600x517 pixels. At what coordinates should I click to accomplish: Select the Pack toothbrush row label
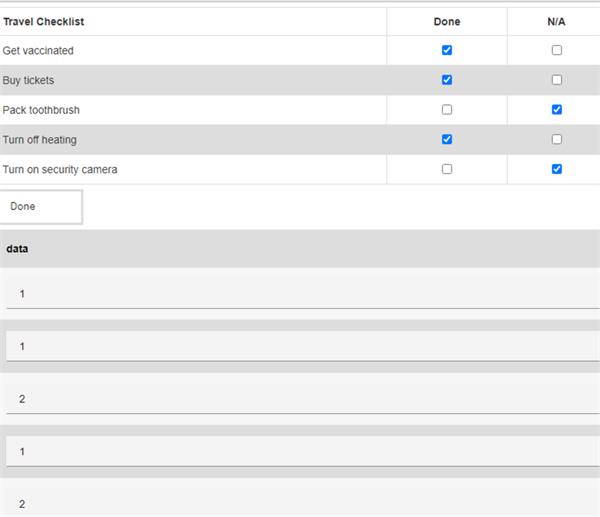[41, 110]
